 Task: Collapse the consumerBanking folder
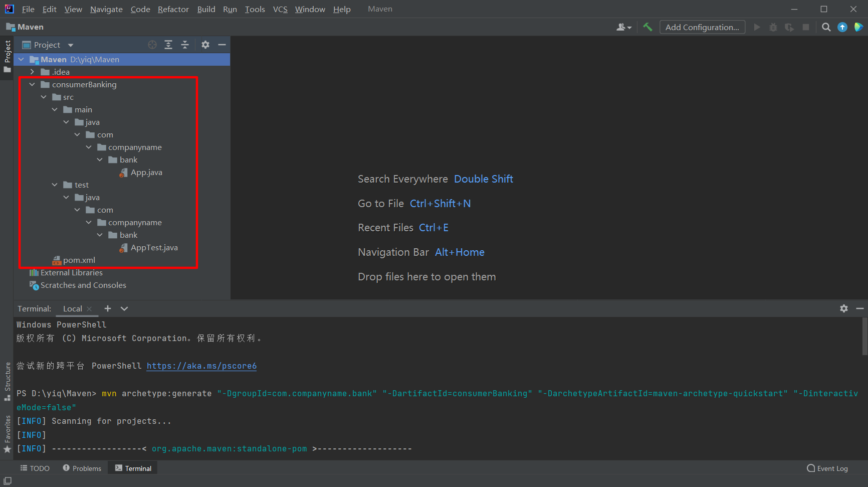click(32, 84)
